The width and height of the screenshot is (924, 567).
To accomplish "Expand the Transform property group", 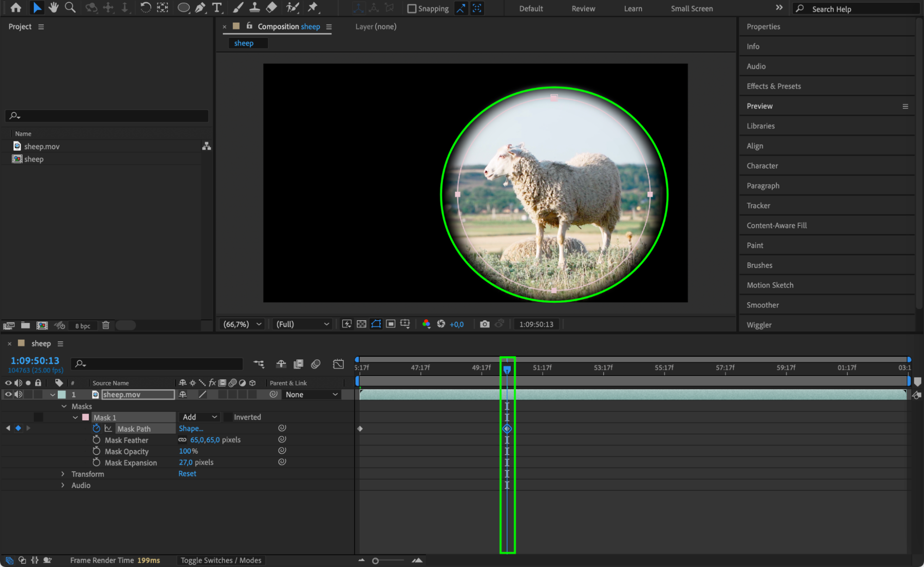I will click(63, 474).
